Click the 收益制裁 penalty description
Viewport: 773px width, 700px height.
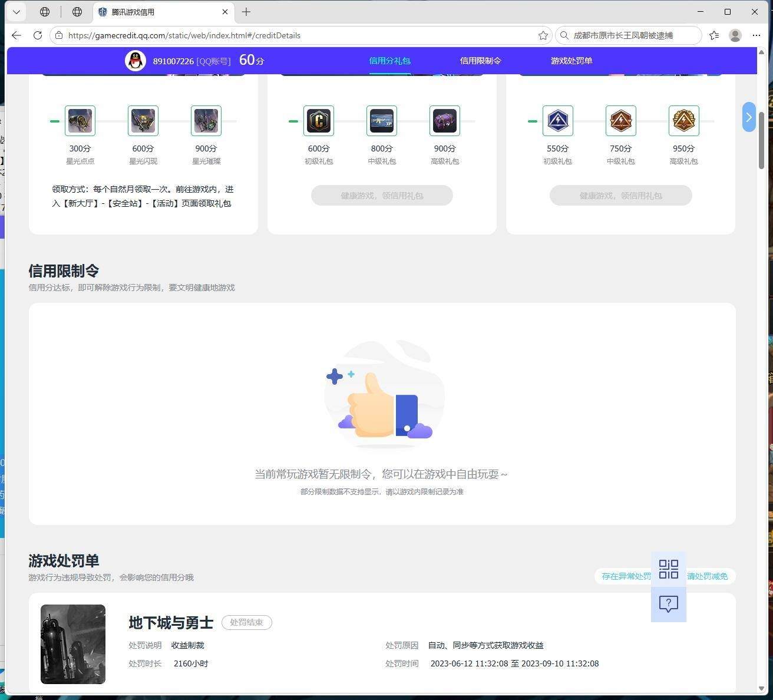pyautogui.click(x=187, y=645)
